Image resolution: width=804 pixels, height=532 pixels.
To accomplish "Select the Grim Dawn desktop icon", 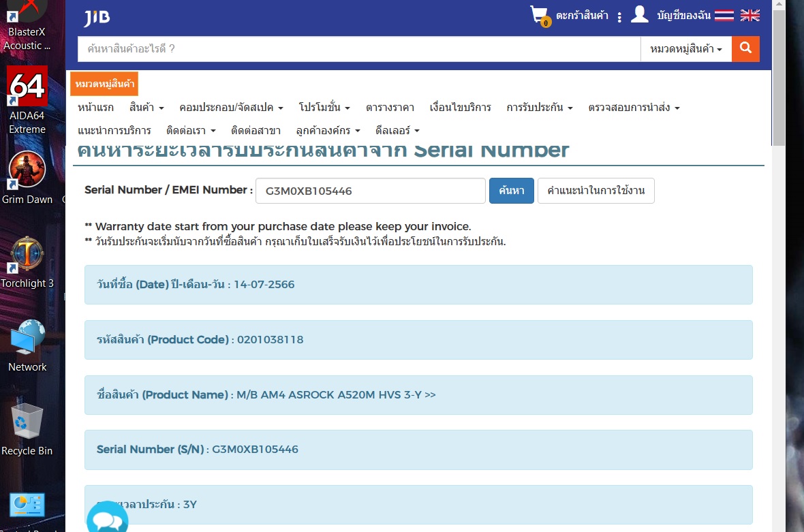I will tap(27, 178).
